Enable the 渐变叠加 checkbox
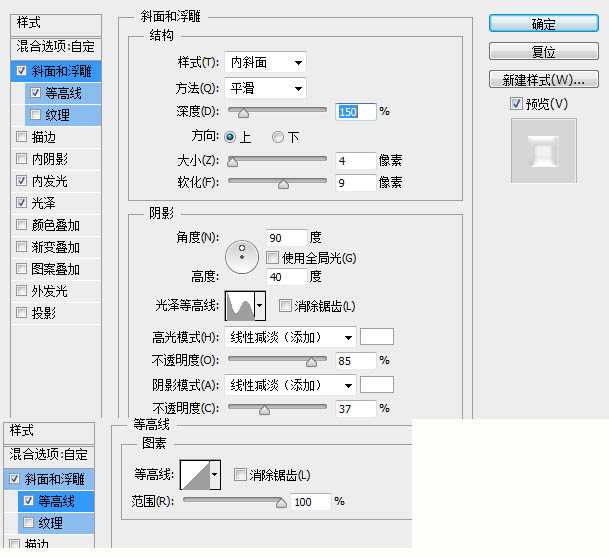The image size is (609, 557). pos(21,246)
